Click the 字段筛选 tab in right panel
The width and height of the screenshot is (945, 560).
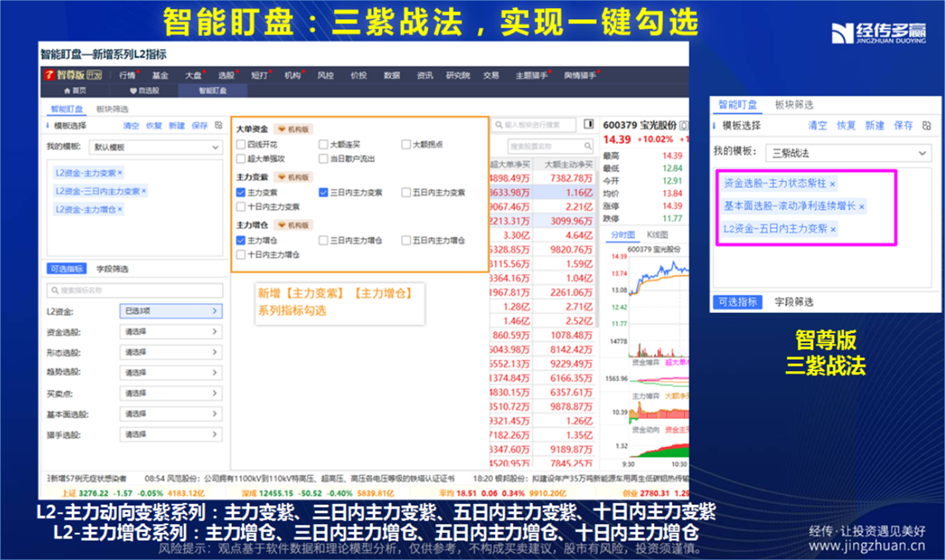coord(794,302)
